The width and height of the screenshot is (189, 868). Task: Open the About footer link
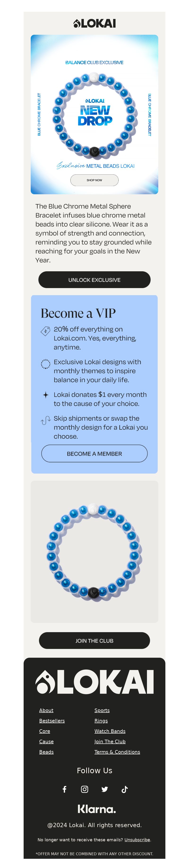pyautogui.click(x=46, y=710)
